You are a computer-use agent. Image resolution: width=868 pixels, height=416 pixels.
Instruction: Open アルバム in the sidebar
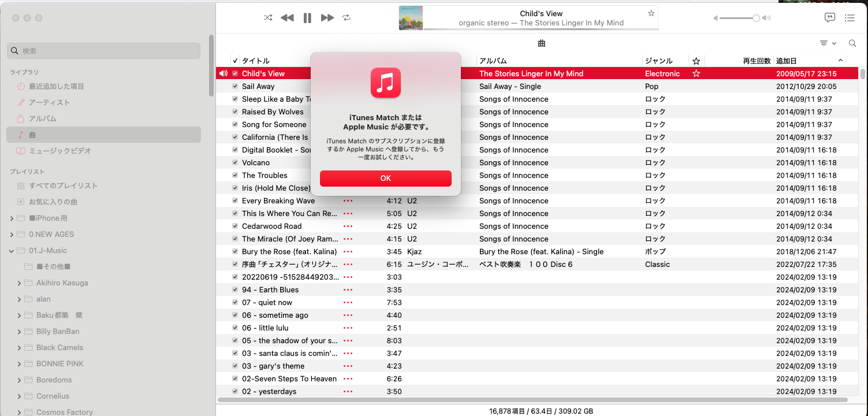click(x=103, y=118)
